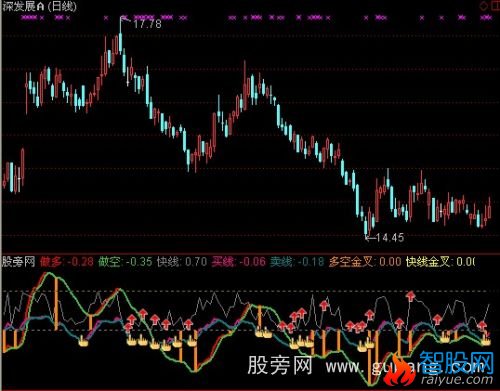Click the 买线: -0.06 indicator value
The height and width of the screenshot is (391, 500).
click(x=239, y=262)
